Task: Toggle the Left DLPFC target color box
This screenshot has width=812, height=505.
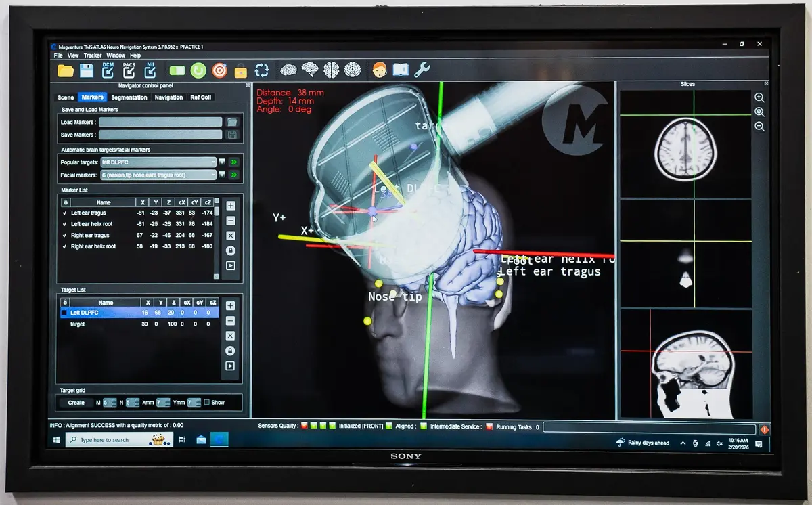Action: [x=64, y=313]
